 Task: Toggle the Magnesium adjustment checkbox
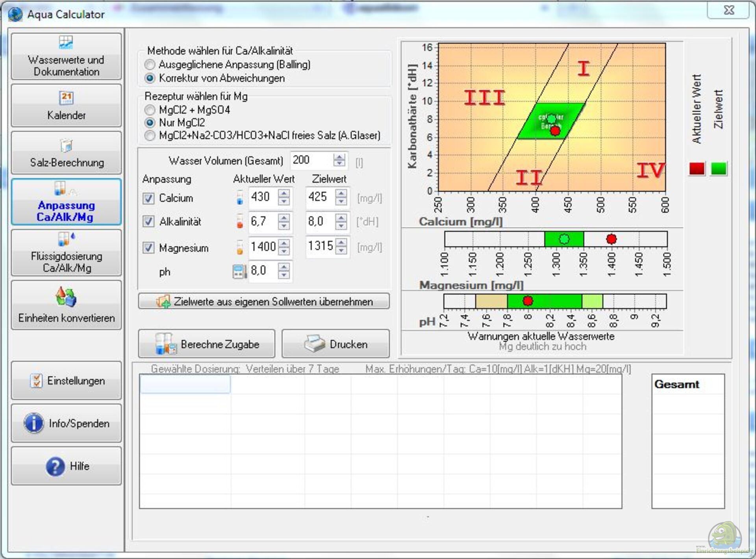click(x=148, y=248)
